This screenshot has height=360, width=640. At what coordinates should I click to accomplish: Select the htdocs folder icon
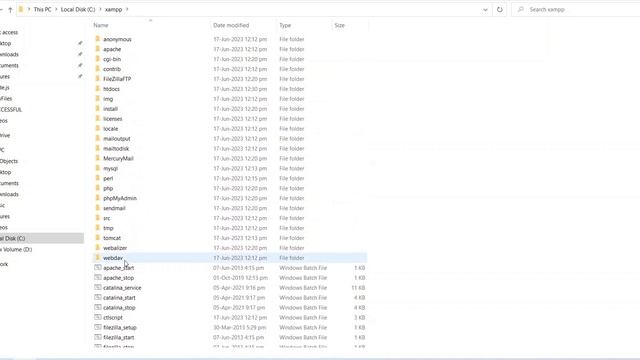[x=98, y=89]
